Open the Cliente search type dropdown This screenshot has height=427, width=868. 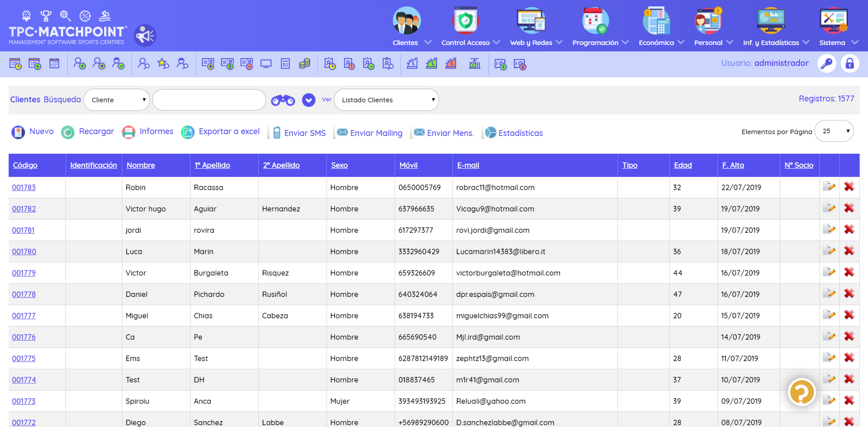pyautogui.click(x=117, y=100)
